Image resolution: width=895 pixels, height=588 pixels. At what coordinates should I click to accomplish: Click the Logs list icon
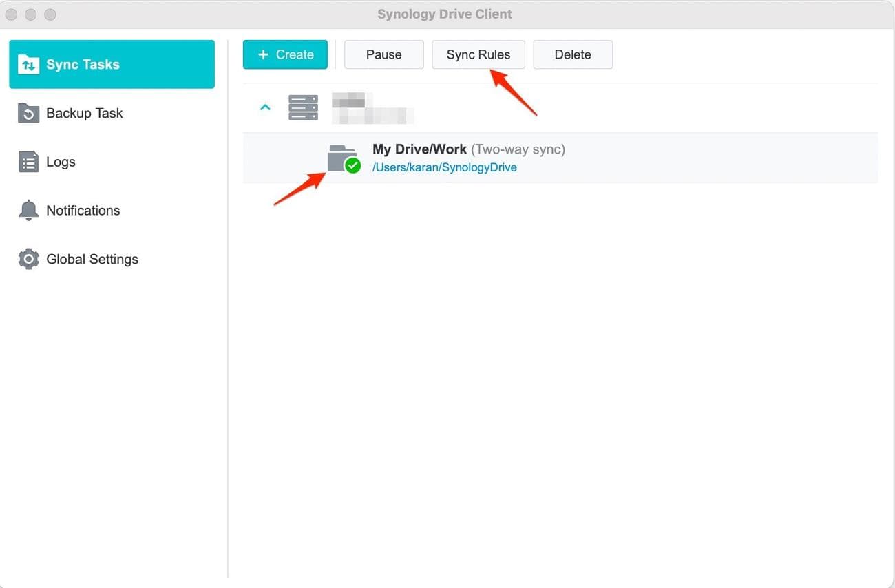tap(28, 162)
